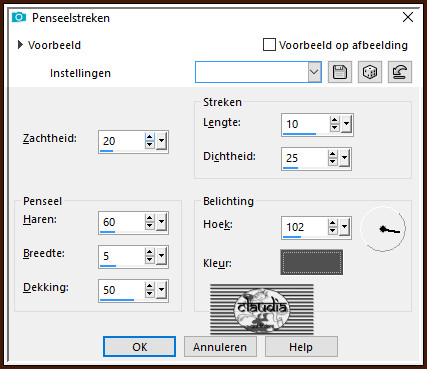This screenshot has height=369, width=427.
Task: Save the current preset with the floppy disk icon
Action: click(340, 72)
